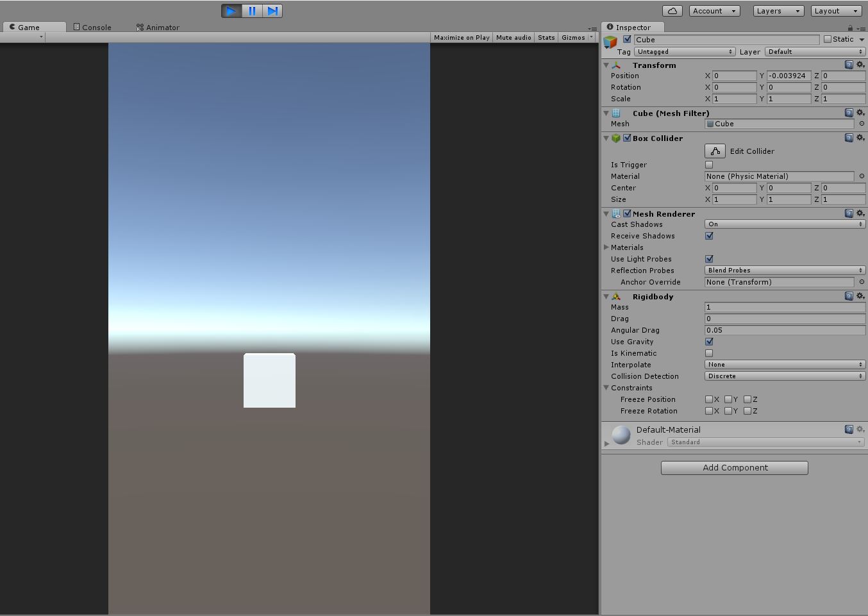The width and height of the screenshot is (868, 616).
Task: Open the Cast Shadows dropdown
Action: click(785, 224)
